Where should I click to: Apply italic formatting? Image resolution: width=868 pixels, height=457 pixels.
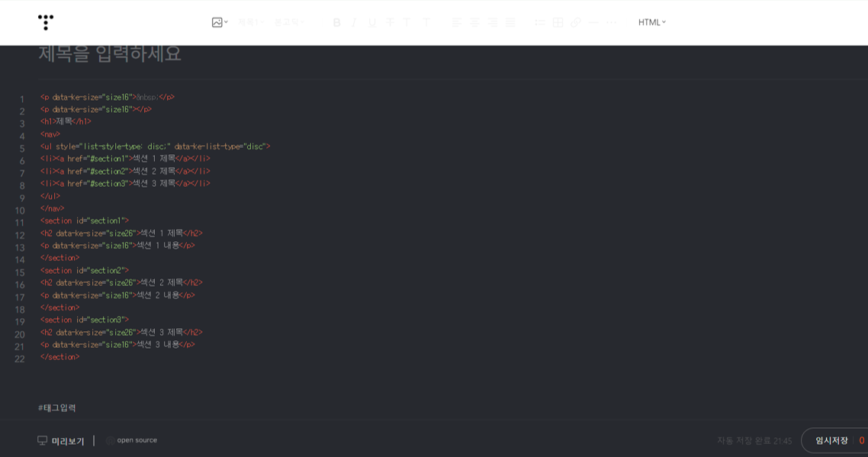354,23
